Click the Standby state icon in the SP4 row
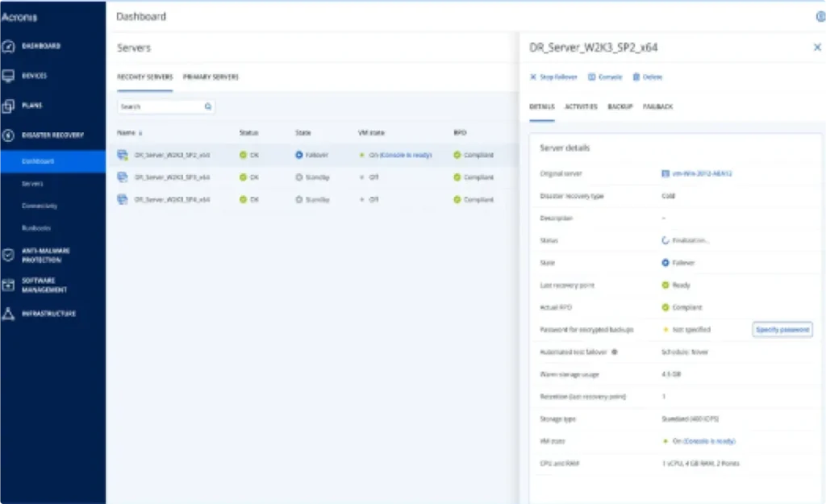 click(299, 199)
